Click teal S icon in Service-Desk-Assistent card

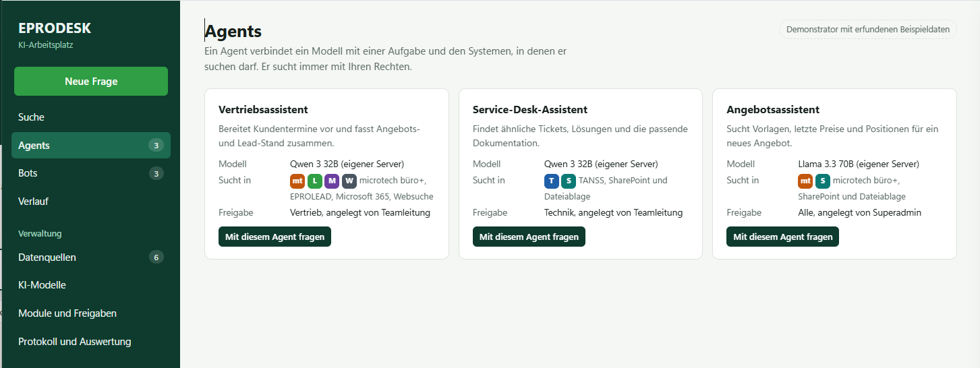pos(569,181)
